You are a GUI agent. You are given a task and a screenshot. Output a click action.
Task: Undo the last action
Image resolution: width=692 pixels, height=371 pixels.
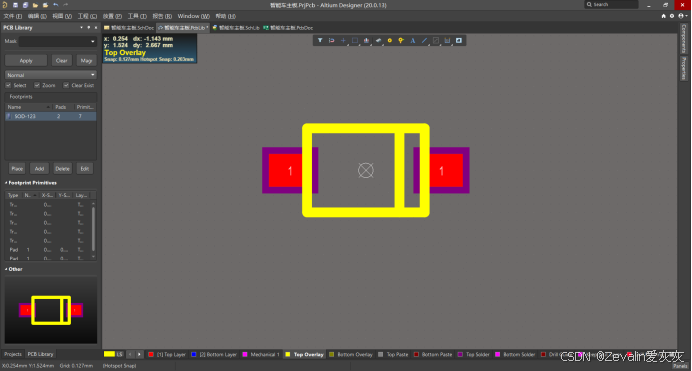pos(56,5)
